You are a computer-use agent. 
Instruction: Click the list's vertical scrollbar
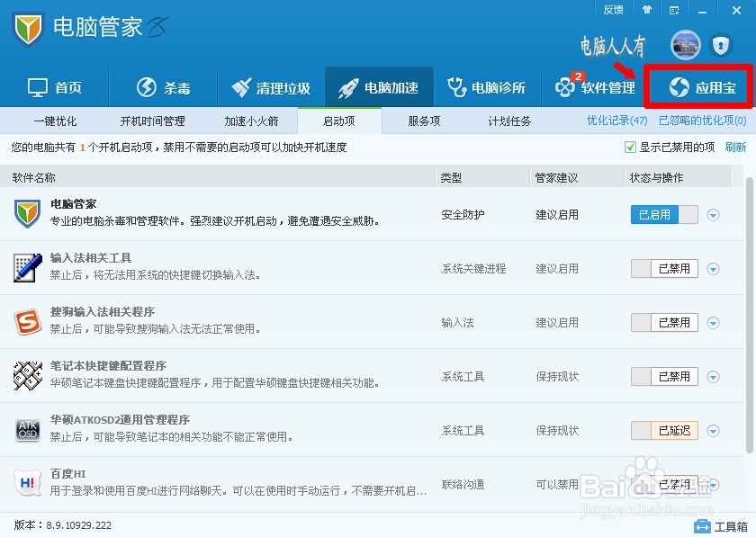[749, 316]
